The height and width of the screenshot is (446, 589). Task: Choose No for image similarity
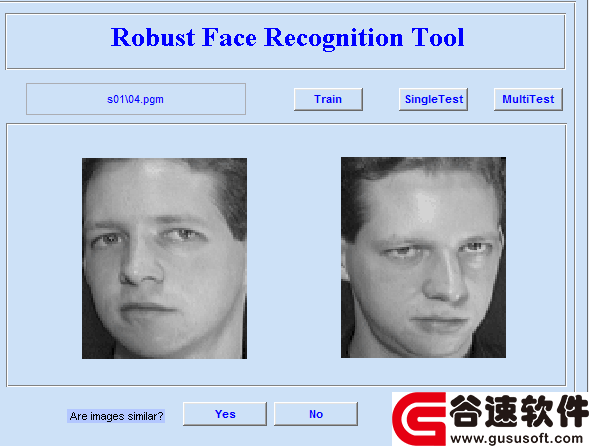(x=316, y=414)
